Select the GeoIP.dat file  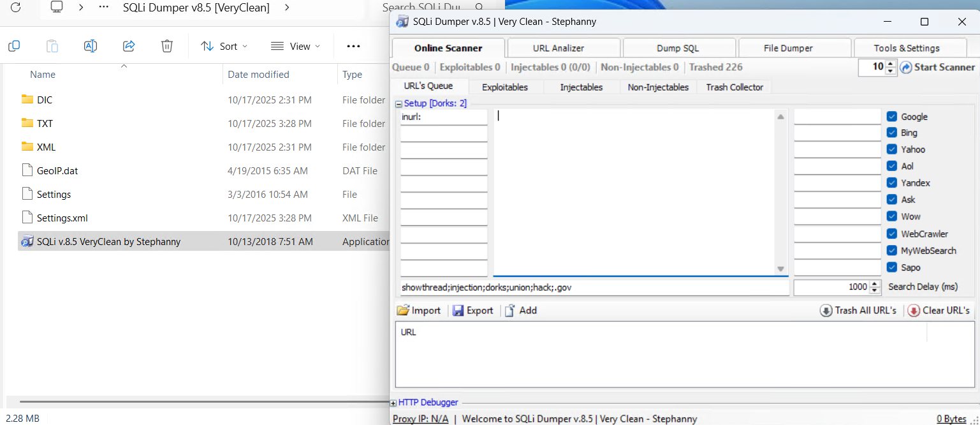tap(57, 170)
